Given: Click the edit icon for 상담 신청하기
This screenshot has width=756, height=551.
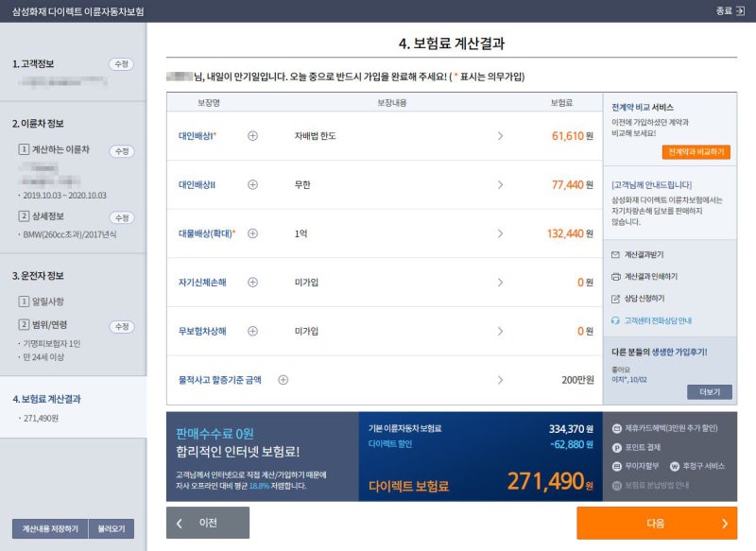Looking at the screenshot, I should pos(616,299).
